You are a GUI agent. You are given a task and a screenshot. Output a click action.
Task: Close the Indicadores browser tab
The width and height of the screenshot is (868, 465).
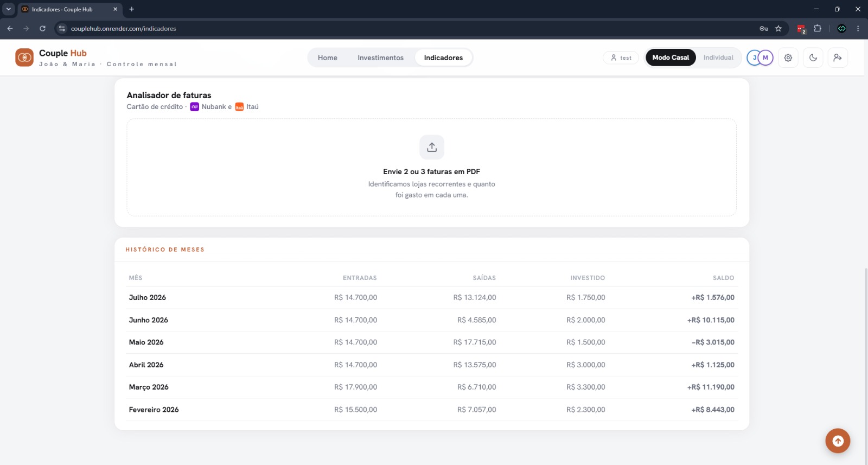click(115, 9)
